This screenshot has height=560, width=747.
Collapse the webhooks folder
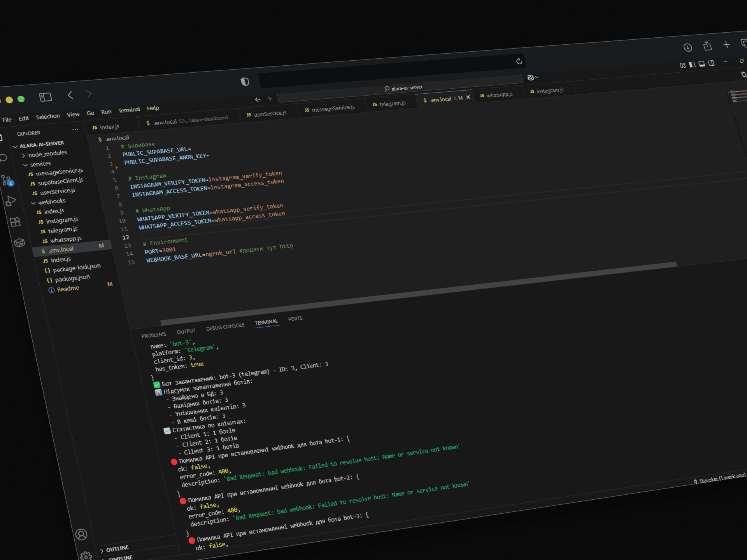pyautogui.click(x=51, y=201)
